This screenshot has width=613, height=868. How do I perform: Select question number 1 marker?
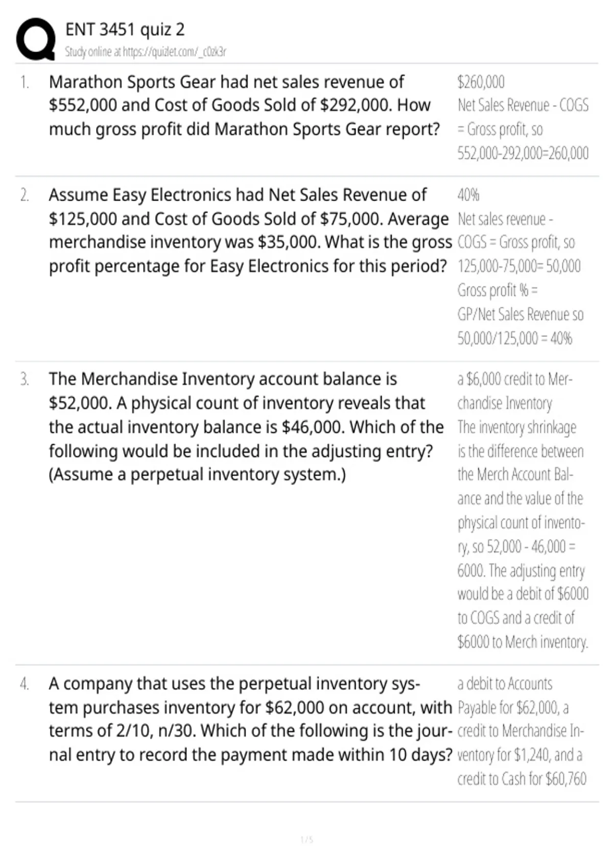click(x=24, y=82)
